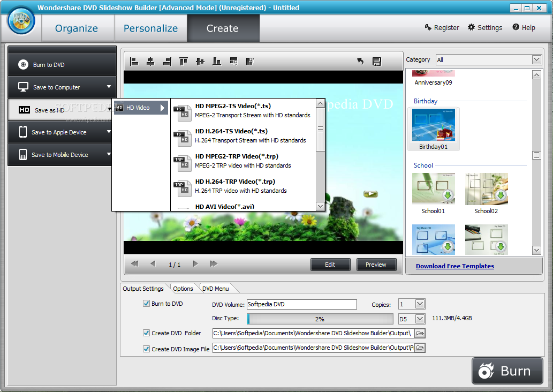Viewport: 553px width, 392px height.
Task: Click the align left toolbar icon
Action: [x=134, y=62]
